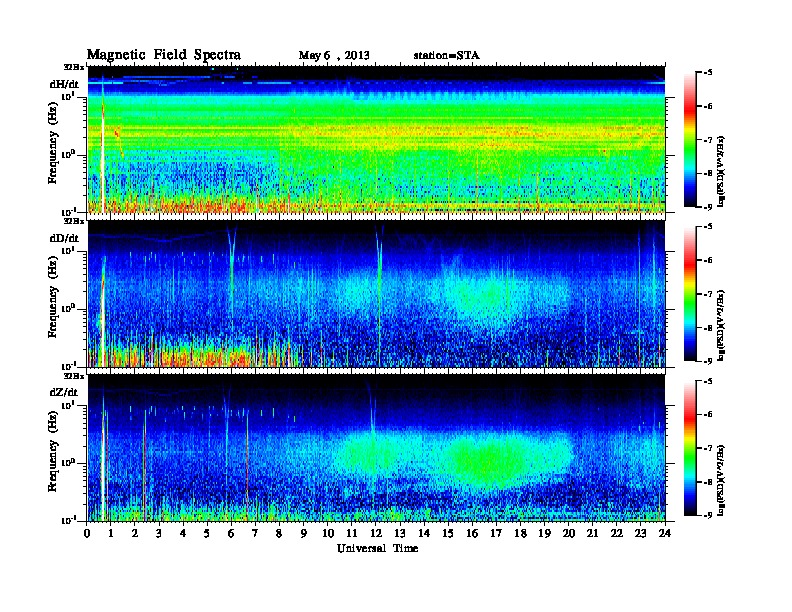Click the '19' hour tick label
Image resolution: width=792 pixels, height=612 pixels.
click(544, 534)
